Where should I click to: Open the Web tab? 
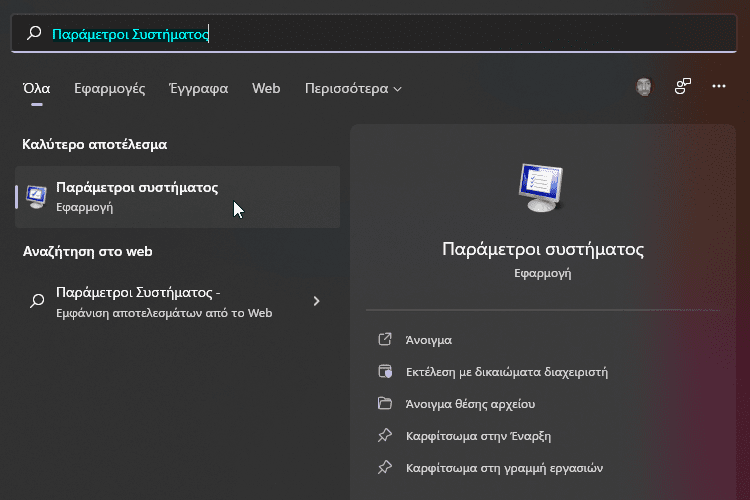(266, 89)
